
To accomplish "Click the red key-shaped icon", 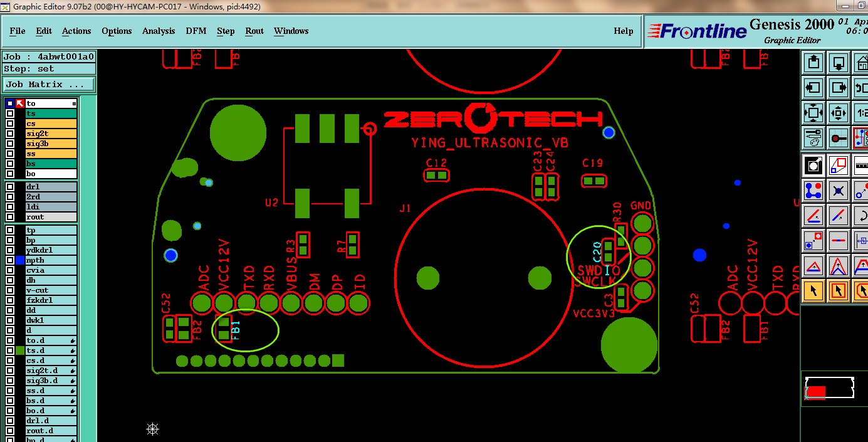I will 839,137.
